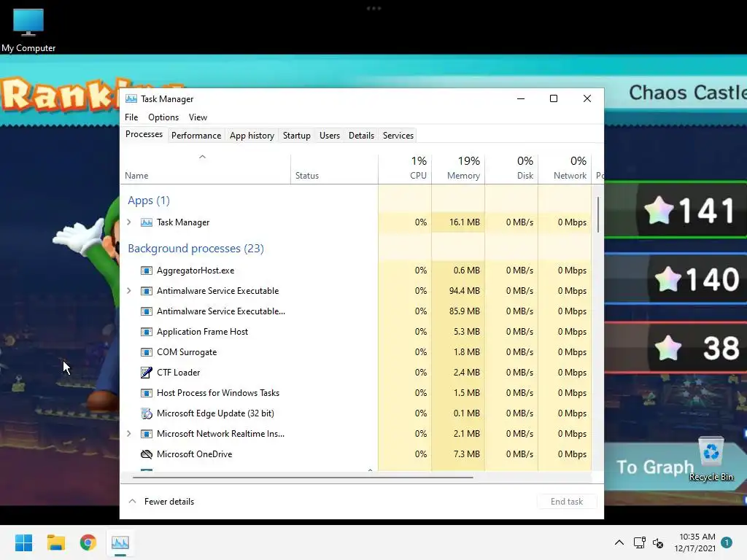This screenshot has height=560, width=747.
Task: Minimize the Task Manager window
Action: [x=521, y=98]
